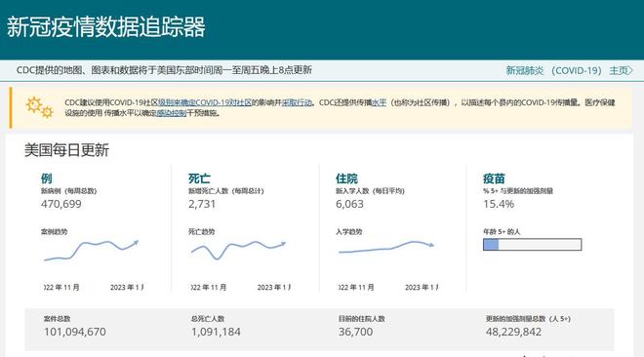Viewport: 644px width, 357px height.
Task: Click the CDC update schedule text in subheader
Action: point(164,70)
